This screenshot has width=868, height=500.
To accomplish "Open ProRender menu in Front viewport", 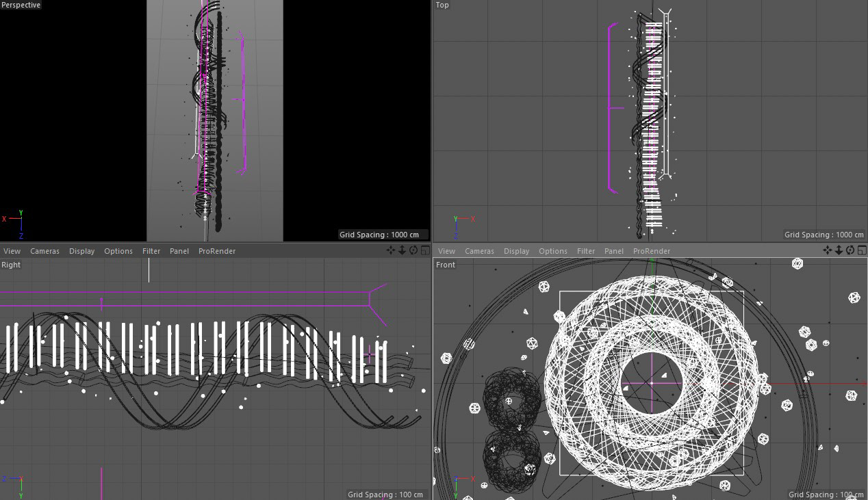I will click(x=652, y=251).
